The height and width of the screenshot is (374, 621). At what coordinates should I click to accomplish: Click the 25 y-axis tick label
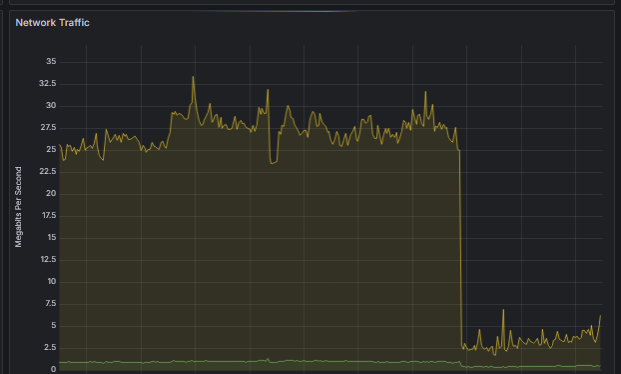click(x=51, y=149)
